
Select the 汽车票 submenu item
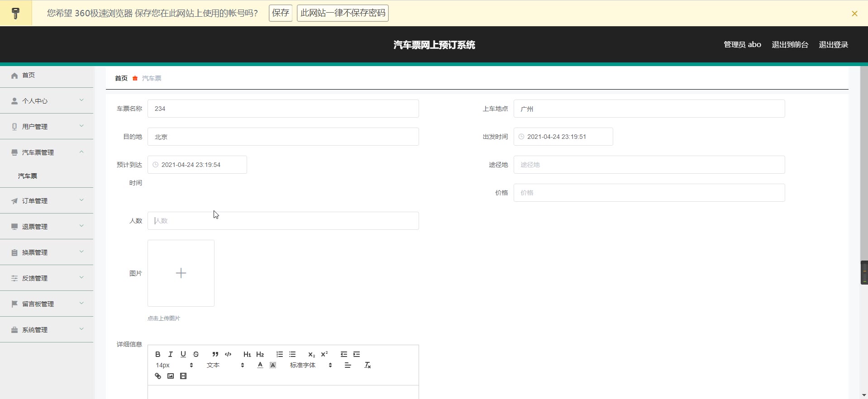click(28, 176)
